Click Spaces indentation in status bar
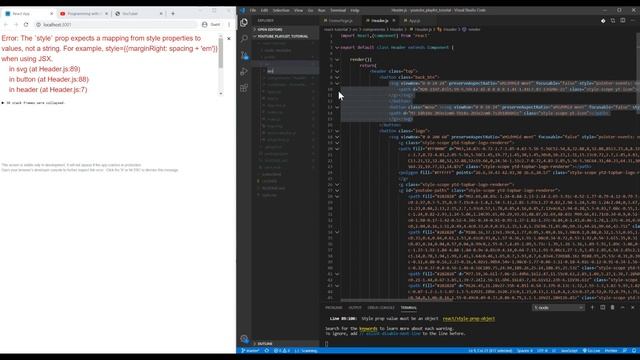This screenshot has height=360, width=640. click(524, 351)
